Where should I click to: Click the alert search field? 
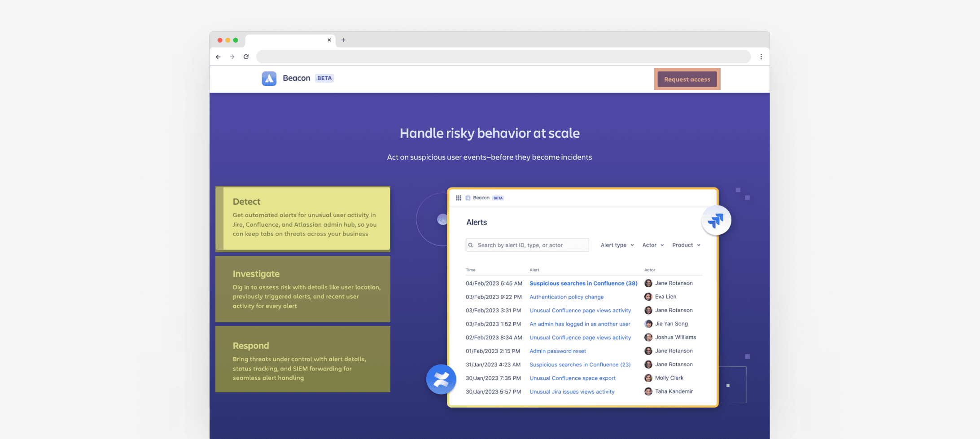click(527, 245)
